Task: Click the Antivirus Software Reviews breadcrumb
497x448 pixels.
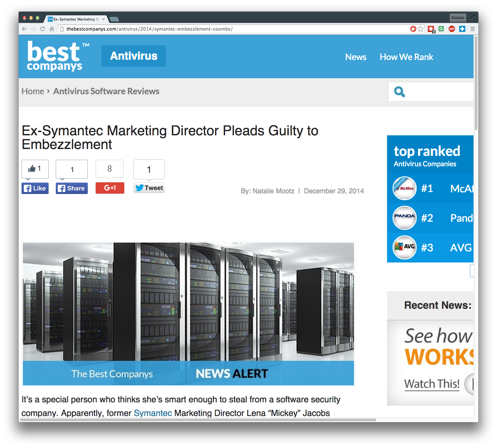Action: pos(106,91)
